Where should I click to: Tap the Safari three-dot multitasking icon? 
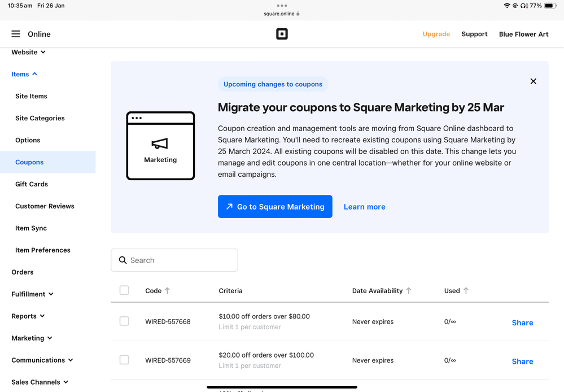(x=282, y=6)
